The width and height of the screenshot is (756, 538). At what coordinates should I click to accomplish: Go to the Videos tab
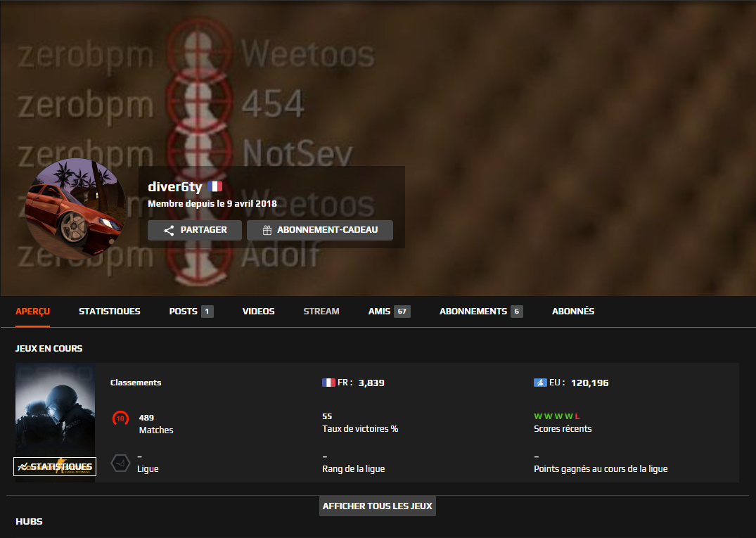[x=258, y=312]
